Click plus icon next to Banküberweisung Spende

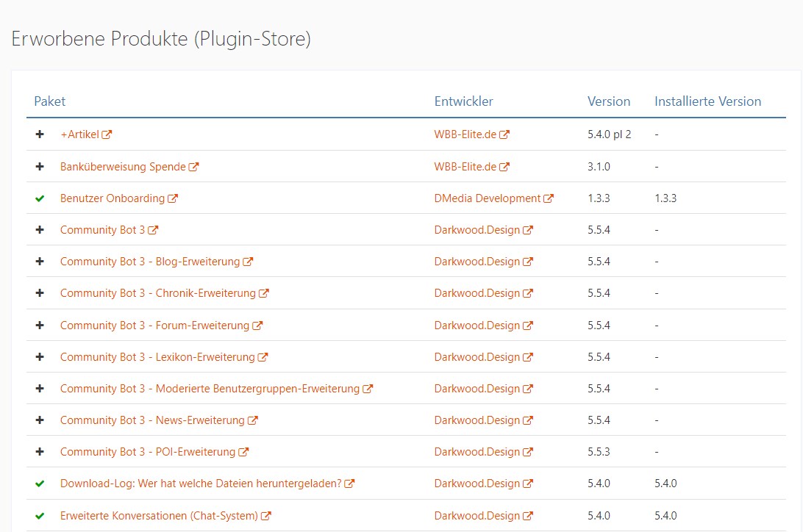[x=40, y=167]
